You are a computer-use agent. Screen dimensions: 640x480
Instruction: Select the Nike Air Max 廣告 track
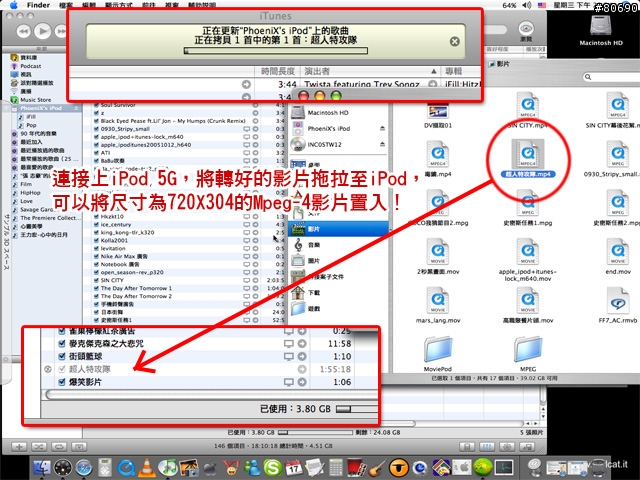pyautogui.click(x=124, y=256)
